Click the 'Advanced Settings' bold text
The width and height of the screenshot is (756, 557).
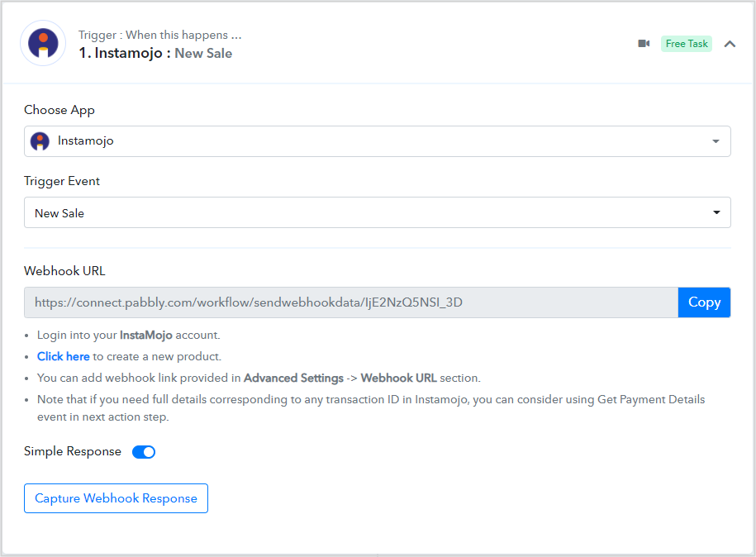tap(293, 378)
